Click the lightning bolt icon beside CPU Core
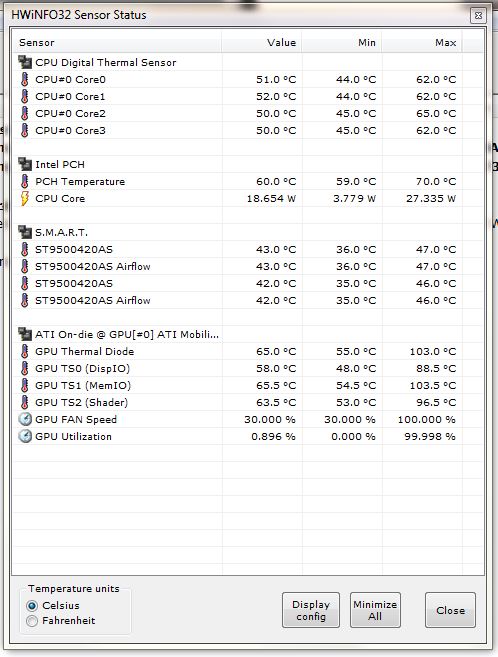The image size is (498, 657). click(25, 199)
